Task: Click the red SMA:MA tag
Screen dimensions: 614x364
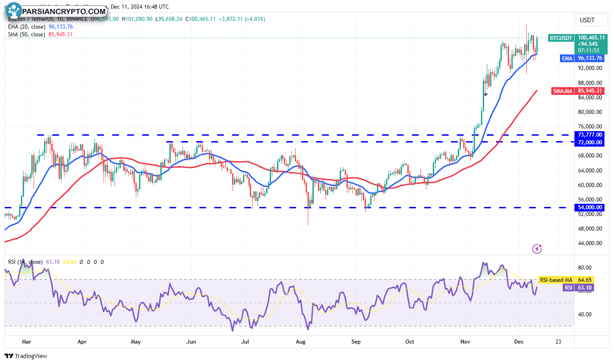Action: coord(563,91)
